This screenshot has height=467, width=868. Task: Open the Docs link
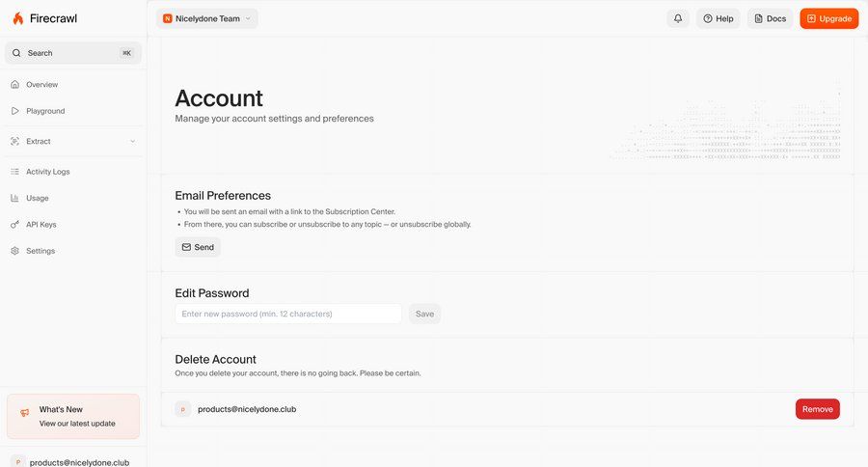coord(770,18)
